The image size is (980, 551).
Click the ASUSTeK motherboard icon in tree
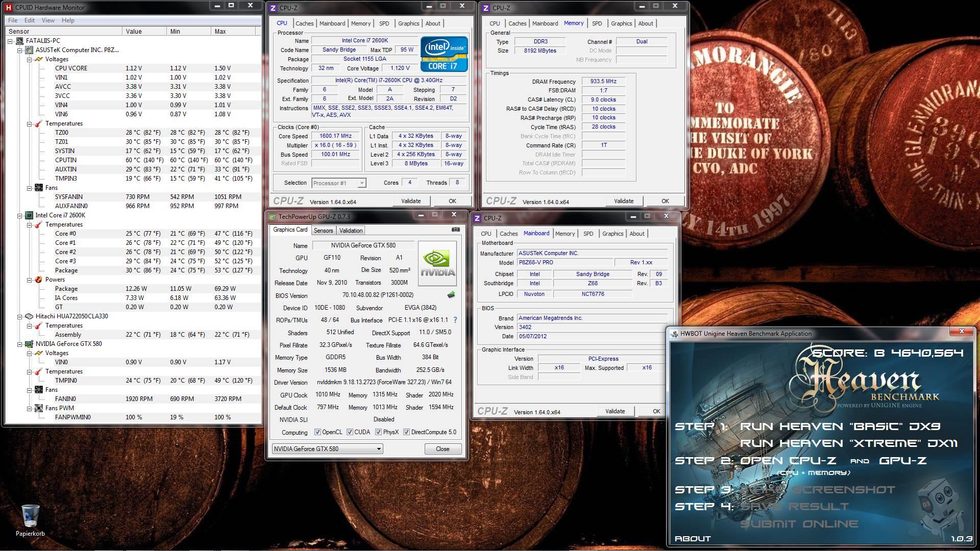coord(29,50)
